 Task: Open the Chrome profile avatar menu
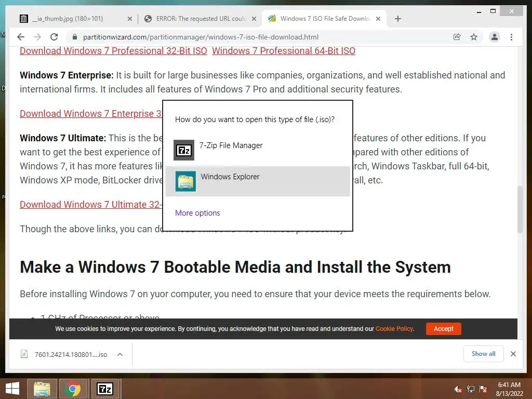495,37
